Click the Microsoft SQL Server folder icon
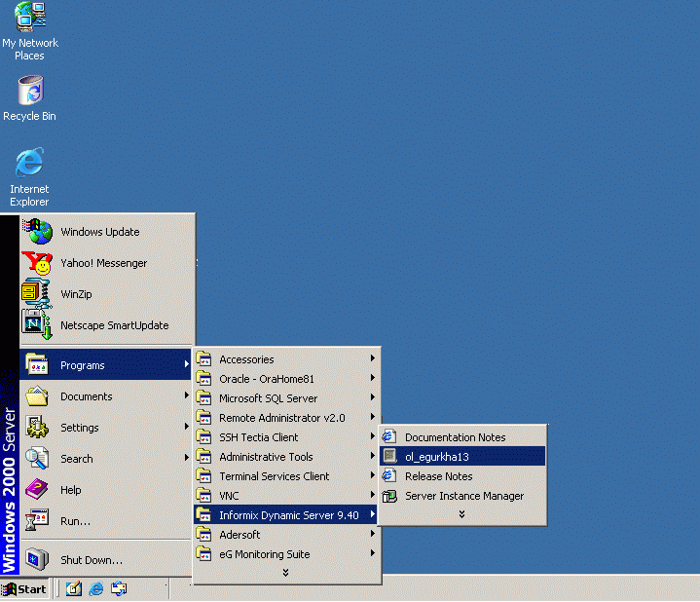Viewport: 700px width, 602px height. 203,397
